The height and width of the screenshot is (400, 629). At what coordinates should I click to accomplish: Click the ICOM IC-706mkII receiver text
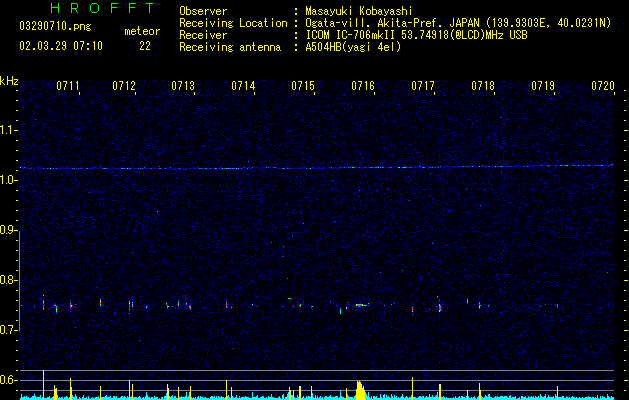[416, 35]
